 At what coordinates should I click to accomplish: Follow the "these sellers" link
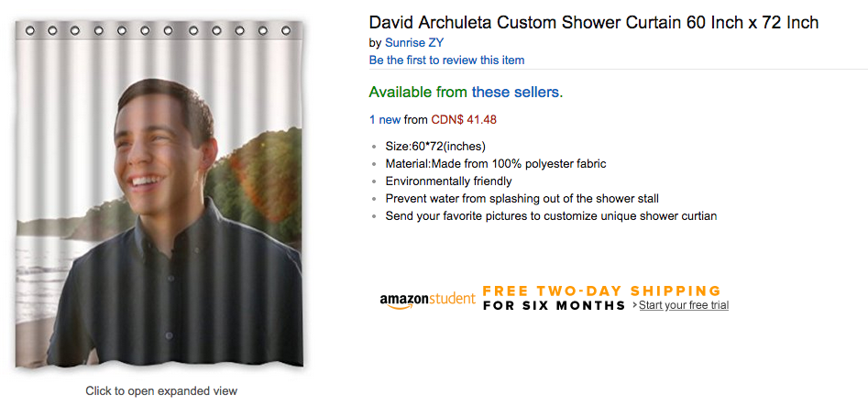point(515,93)
